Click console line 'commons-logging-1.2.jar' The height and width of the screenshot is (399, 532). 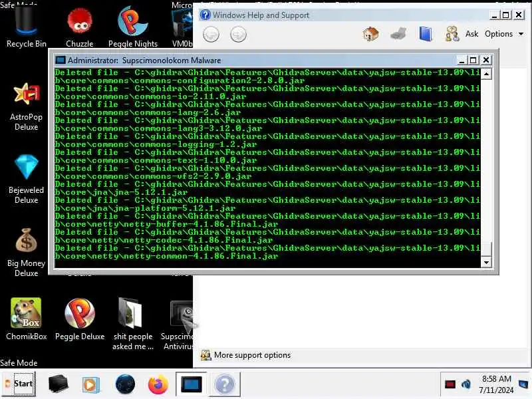click(156, 144)
